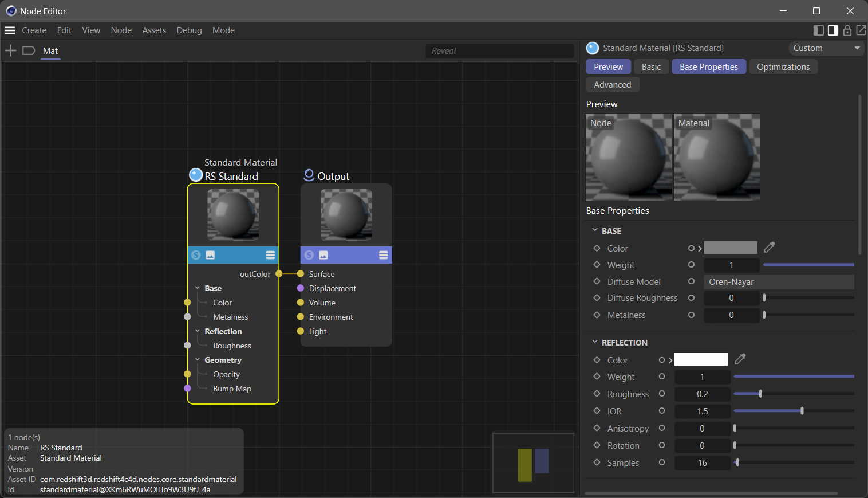Click the Node preview thumbnail
The width and height of the screenshot is (868, 498).
(629, 157)
